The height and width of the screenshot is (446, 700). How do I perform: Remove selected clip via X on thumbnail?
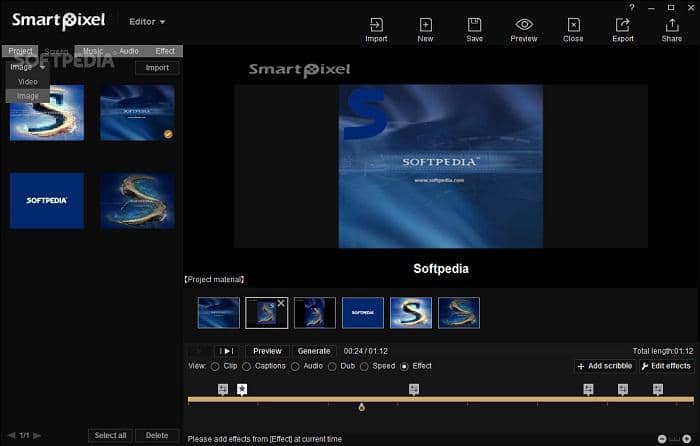[x=281, y=303]
